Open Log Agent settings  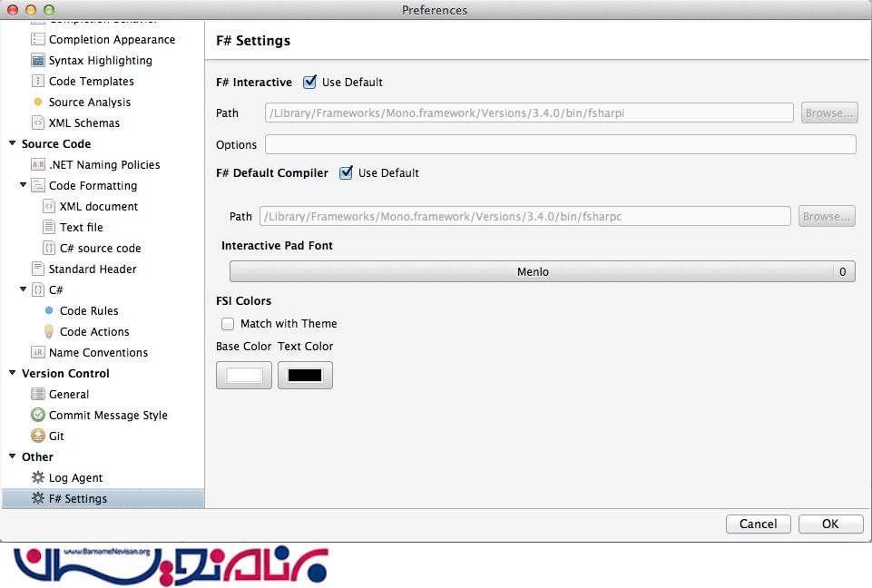(x=75, y=477)
